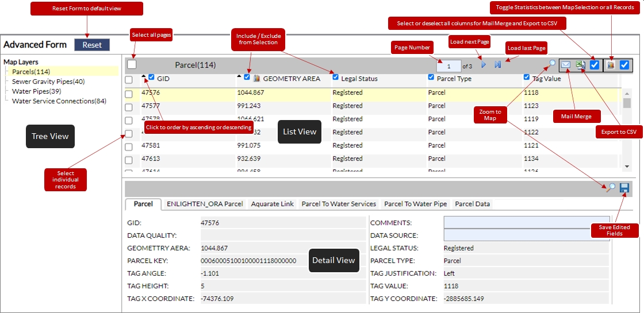Click the chart icon beside GEOMETRY AREA header
Screen dimensions: 644x313
pyautogui.click(x=257, y=78)
